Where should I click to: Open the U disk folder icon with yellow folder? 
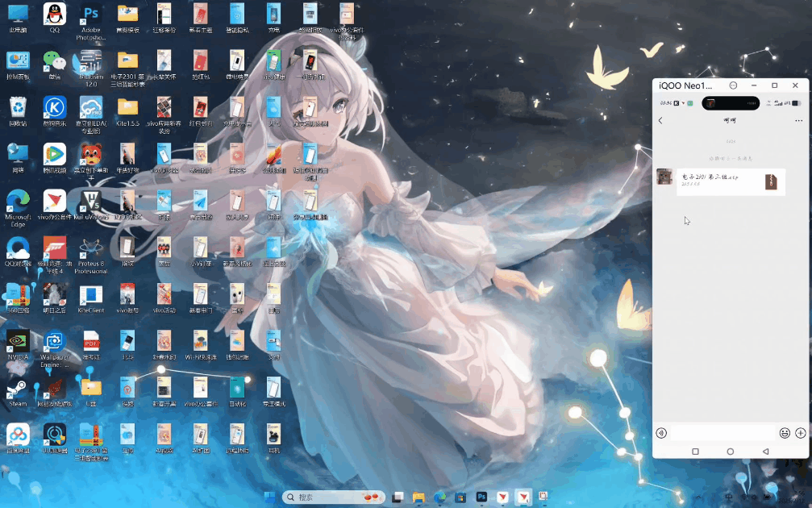click(91, 389)
